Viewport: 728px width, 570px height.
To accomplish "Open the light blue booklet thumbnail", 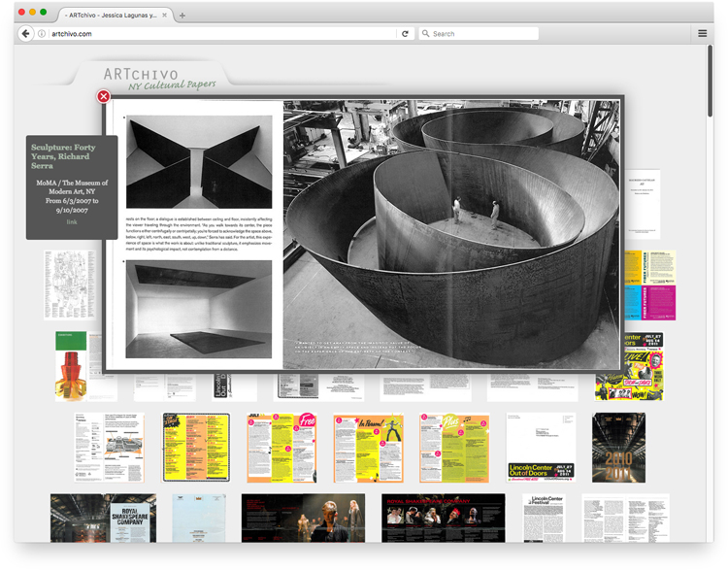I will [199, 518].
